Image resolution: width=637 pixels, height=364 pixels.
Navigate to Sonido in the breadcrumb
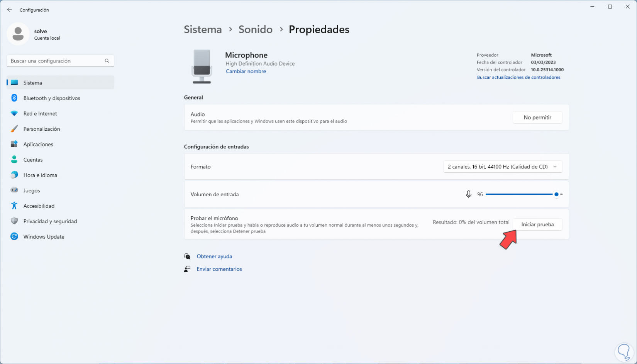tap(255, 29)
